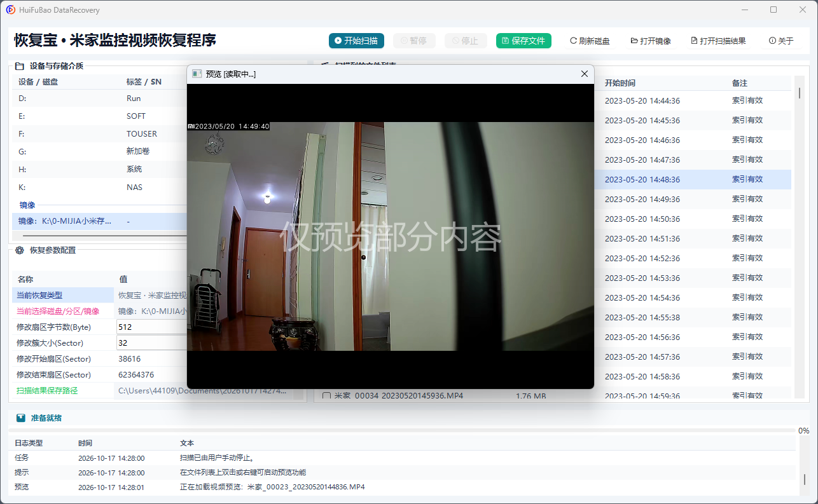Click the preview video frame
818x504 pixels.
[390, 236]
